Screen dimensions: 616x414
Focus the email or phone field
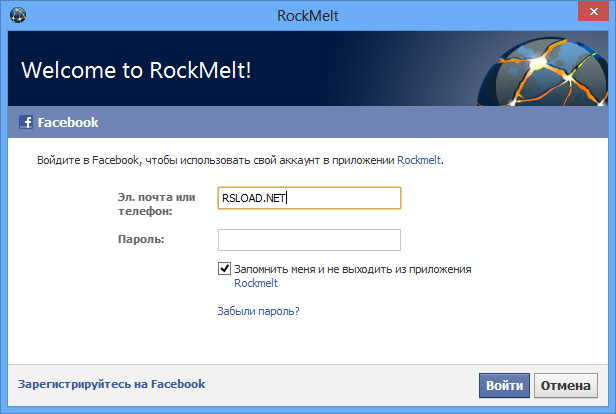pyautogui.click(x=309, y=198)
